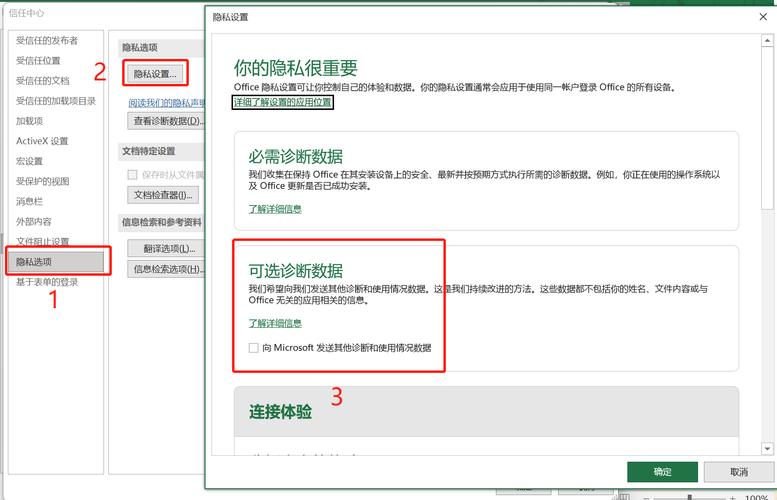Click scrollbar down arrow in privacy dialog
Screen dimensions: 777x500
pyautogui.click(x=768, y=449)
